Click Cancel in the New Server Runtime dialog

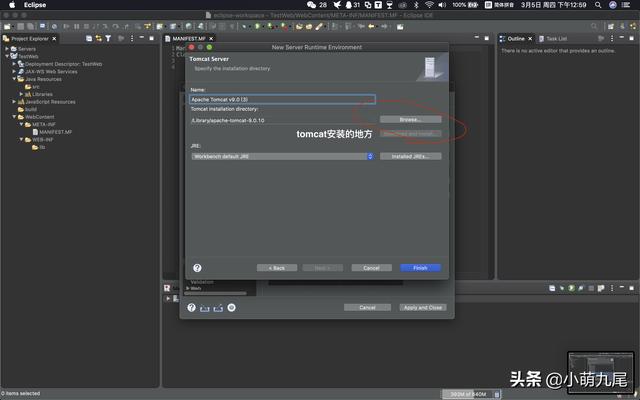click(371, 268)
